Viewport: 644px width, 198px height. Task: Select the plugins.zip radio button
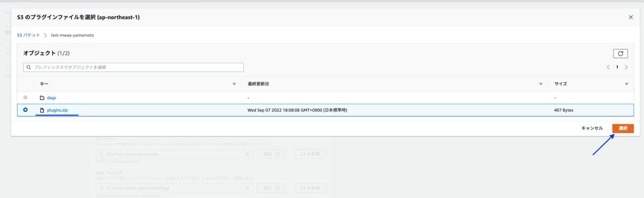[x=25, y=109]
